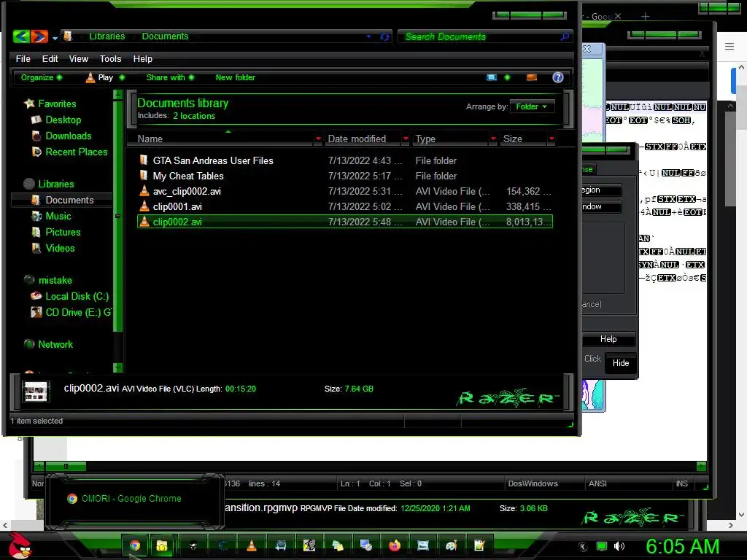Image resolution: width=747 pixels, height=560 pixels.
Task: Click the magnifier icon in Search Documents
Action: coord(565,36)
